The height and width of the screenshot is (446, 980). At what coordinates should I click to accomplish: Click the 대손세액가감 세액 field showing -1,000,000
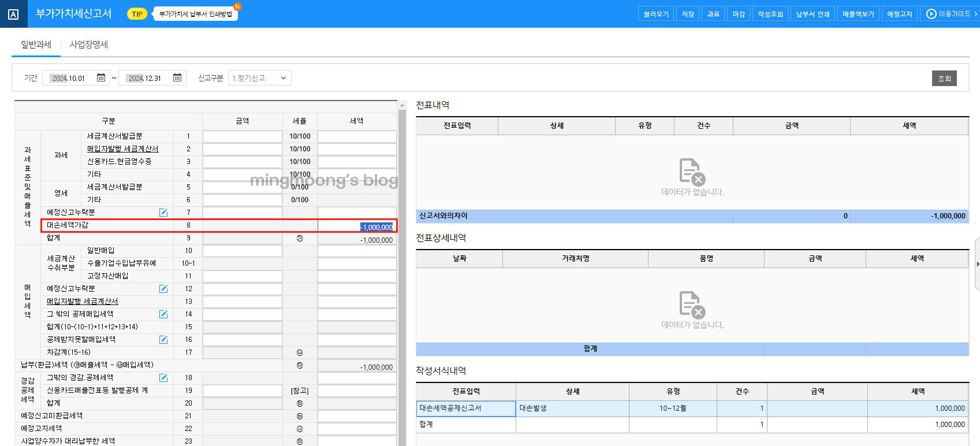357,226
